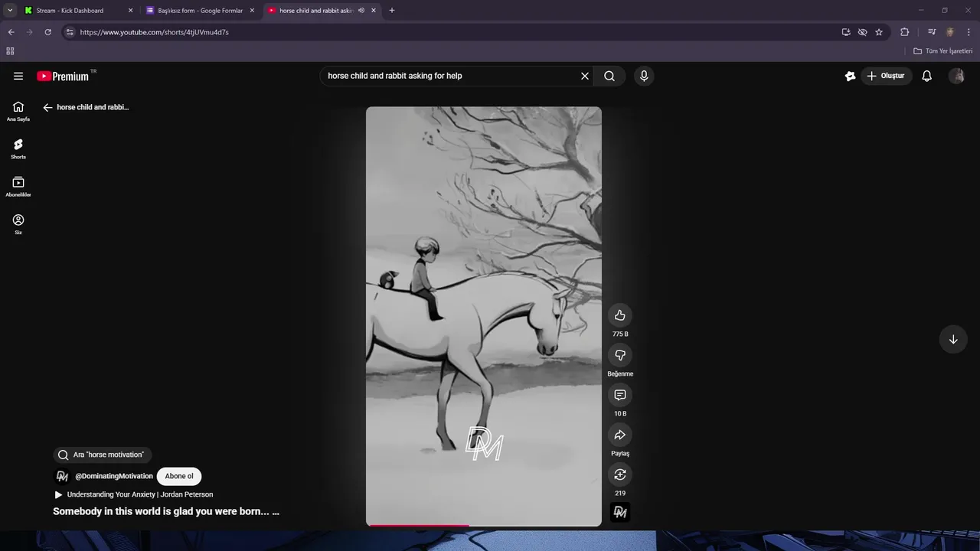
Task: Click the sparkle icon beside Oluştur
Action: 850,76
